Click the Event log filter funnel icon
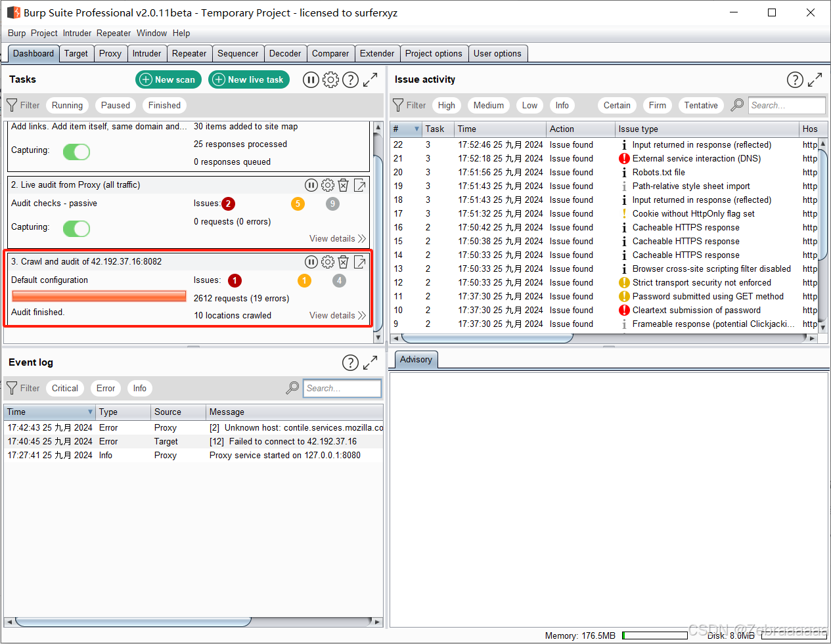Viewport: 831px width, 644px height. pos(12,388)
